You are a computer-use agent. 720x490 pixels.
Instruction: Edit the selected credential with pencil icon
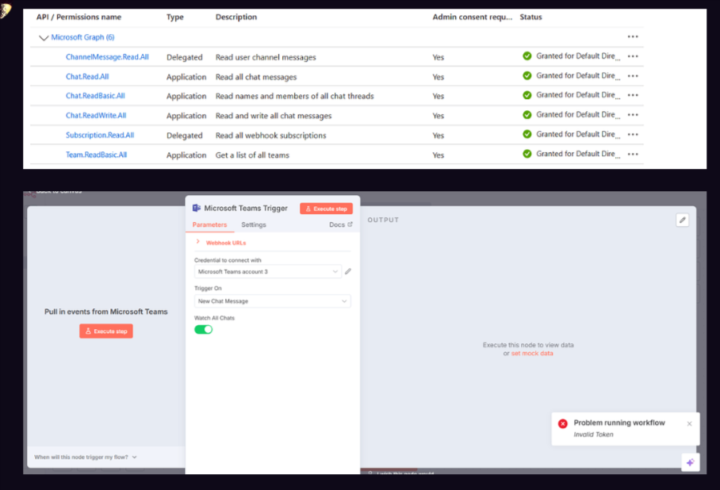(x=348, y=271)
